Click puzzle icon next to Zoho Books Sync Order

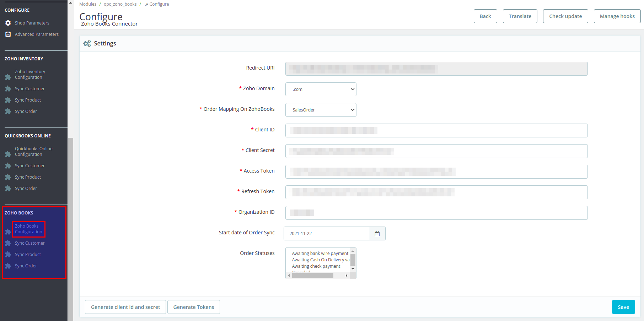8,266
